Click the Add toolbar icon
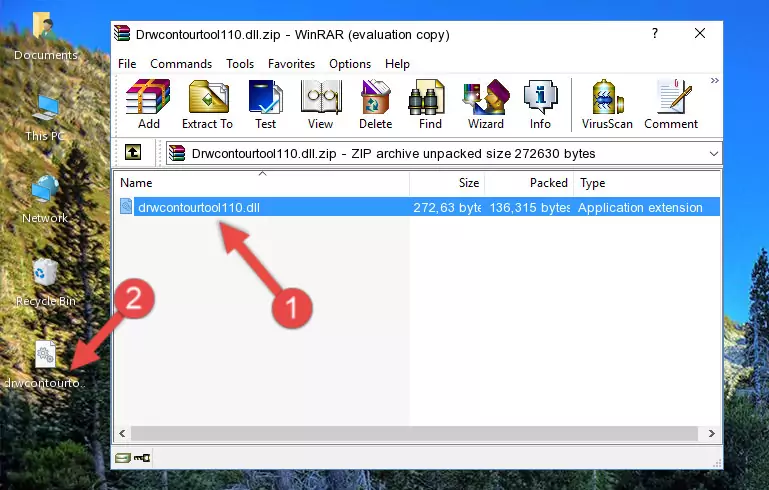The height and width of the screenshot is (490, 769). click(148, 104)
